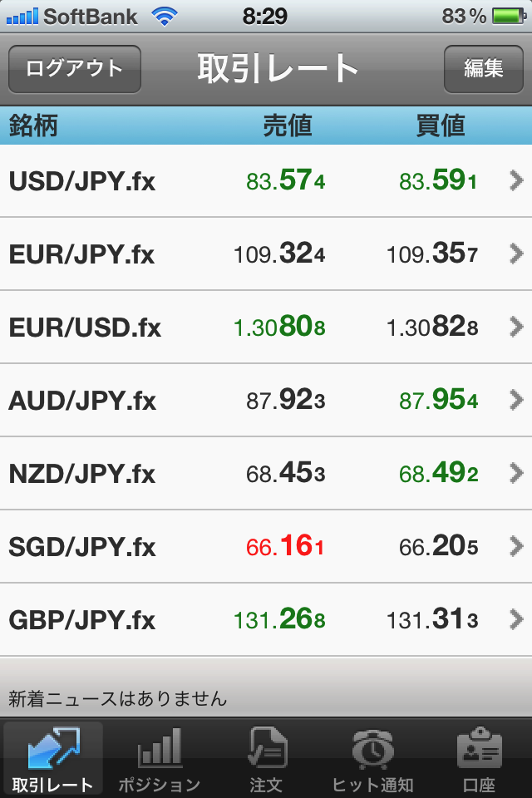Screen dimensions: 532x798
Task: Open the 口座 account badge icon
Action: (479, 747)
